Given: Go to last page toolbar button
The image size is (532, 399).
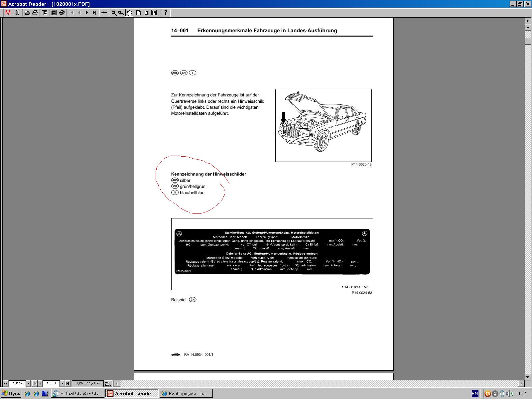Looking at the screenshot, I should (94, 13).
